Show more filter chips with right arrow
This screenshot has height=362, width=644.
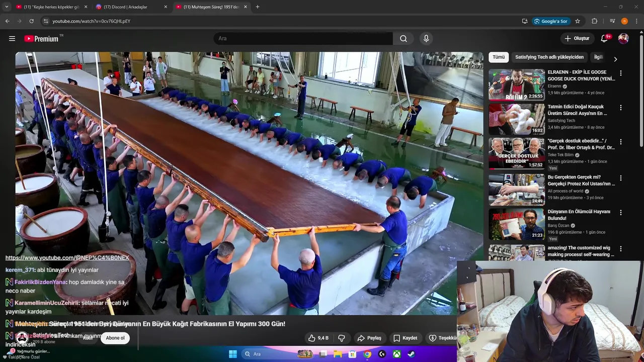click(615, 59)
